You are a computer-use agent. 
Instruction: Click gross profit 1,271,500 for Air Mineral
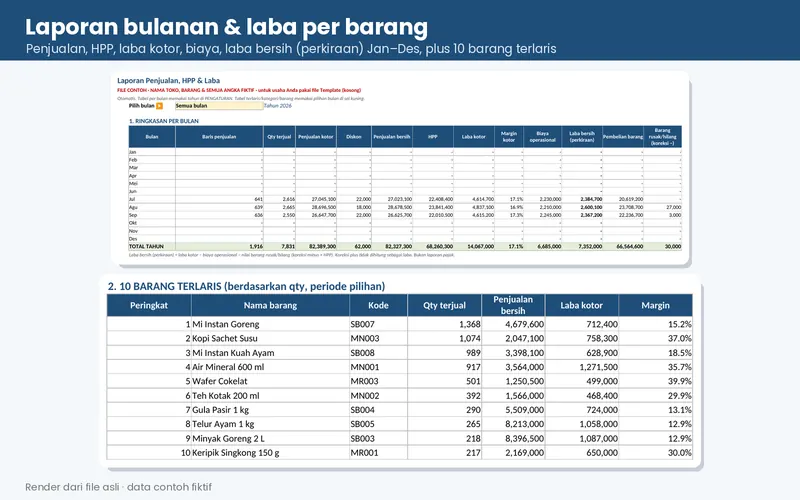point(598,367)
